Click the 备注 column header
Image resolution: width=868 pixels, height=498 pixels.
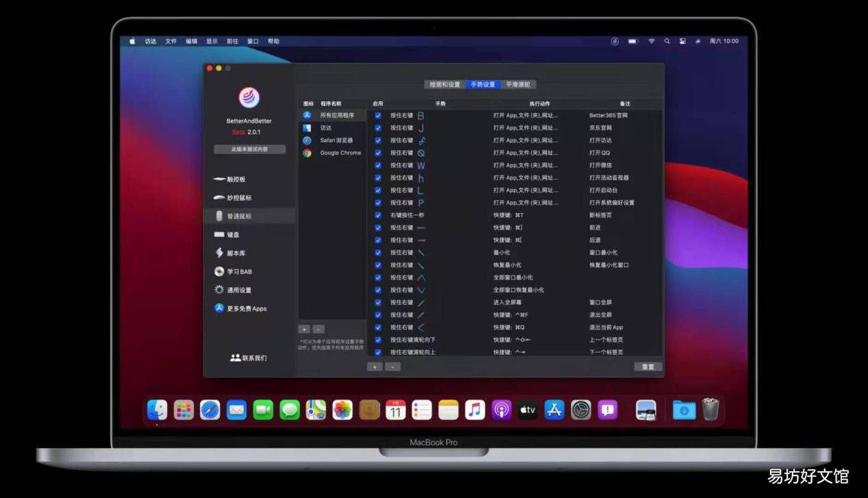pos(624,103)
